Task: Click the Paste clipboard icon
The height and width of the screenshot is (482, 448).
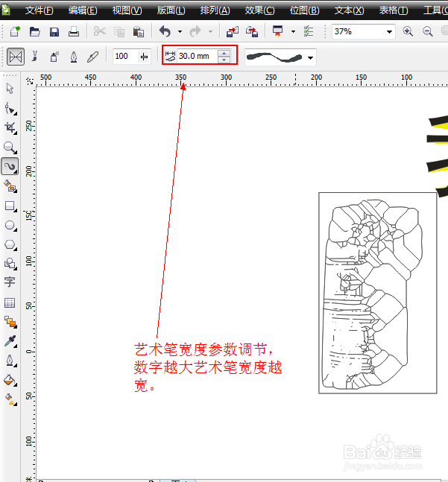Action: pyautogui.click(x=139, y=32)
